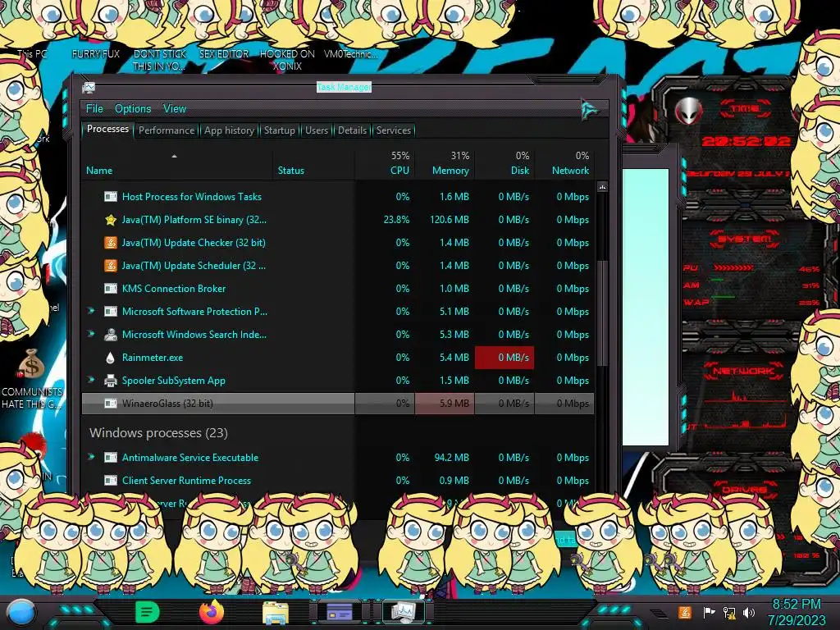Click the process list scroll-up arrow
Viewport: 840px width, 630px height.
tap(602, 187)
